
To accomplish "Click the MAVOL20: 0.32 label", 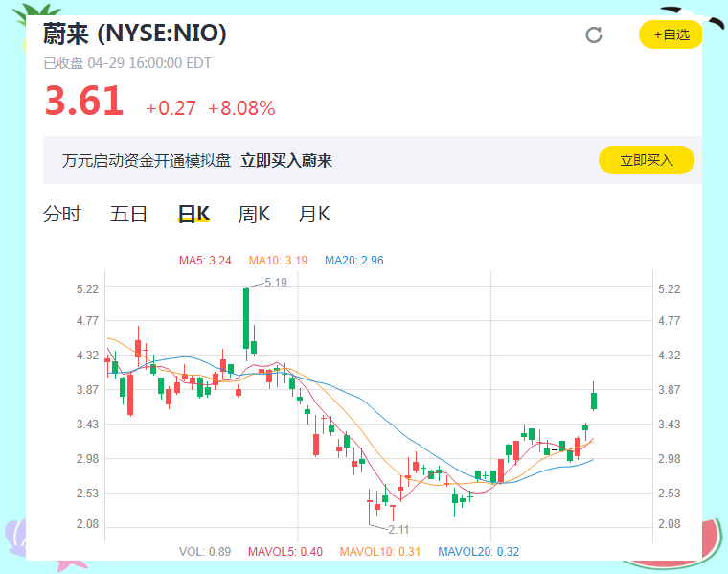I will 479,552.
